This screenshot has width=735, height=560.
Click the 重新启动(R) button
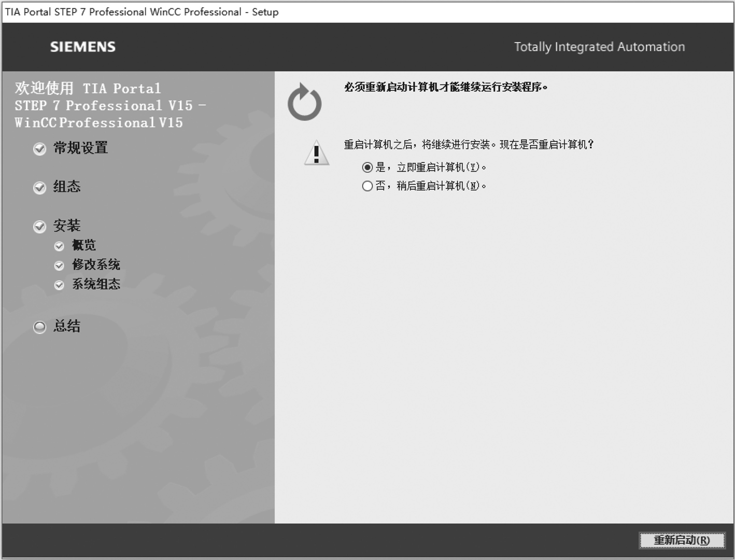pos(682,540)
